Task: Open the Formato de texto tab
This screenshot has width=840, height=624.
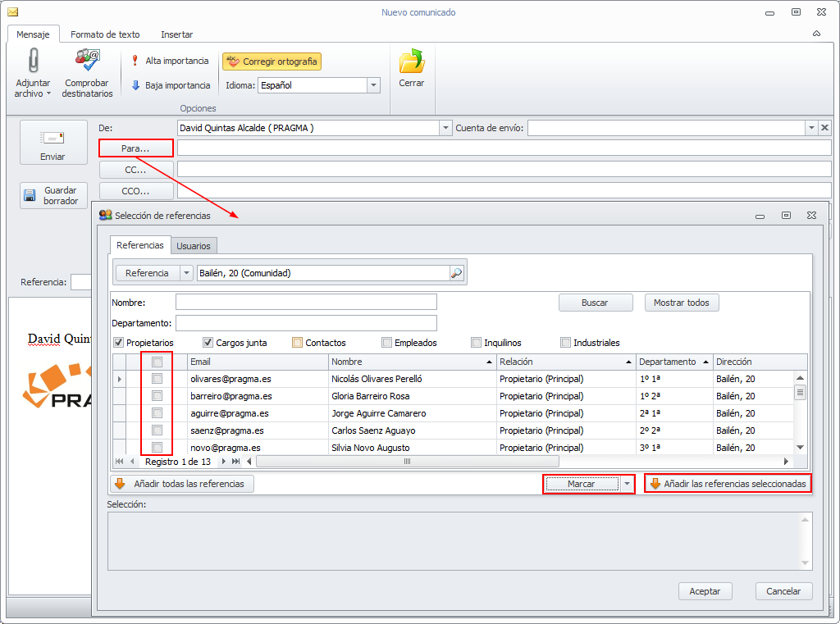Action: [105, 34]
